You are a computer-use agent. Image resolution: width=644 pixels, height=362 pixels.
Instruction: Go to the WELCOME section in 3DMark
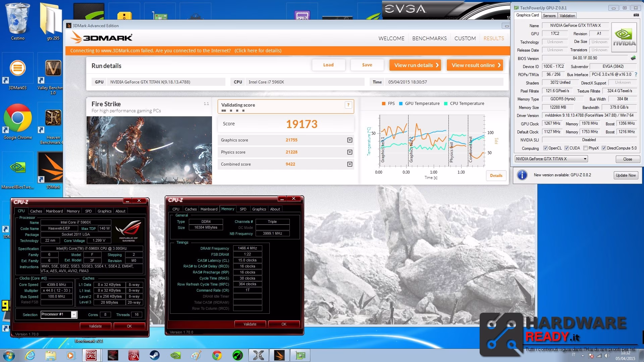pyautogui.click(x=391, y=39)
